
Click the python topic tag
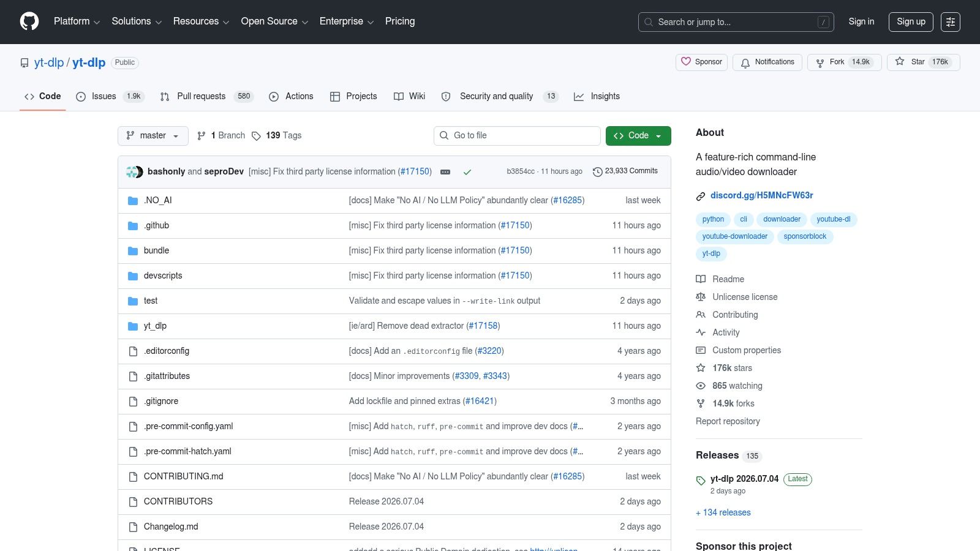pos(713,220)
